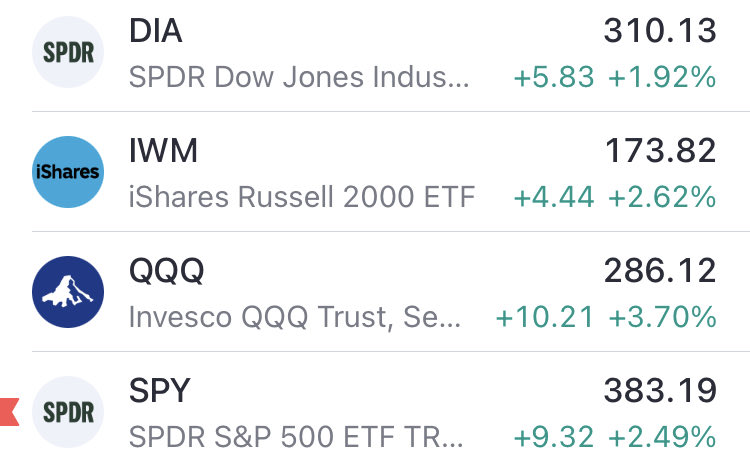Click the +9.32 point change for SPY
Image resolution: width=750 pixels, height=464 pixels.
click(553, 438)
